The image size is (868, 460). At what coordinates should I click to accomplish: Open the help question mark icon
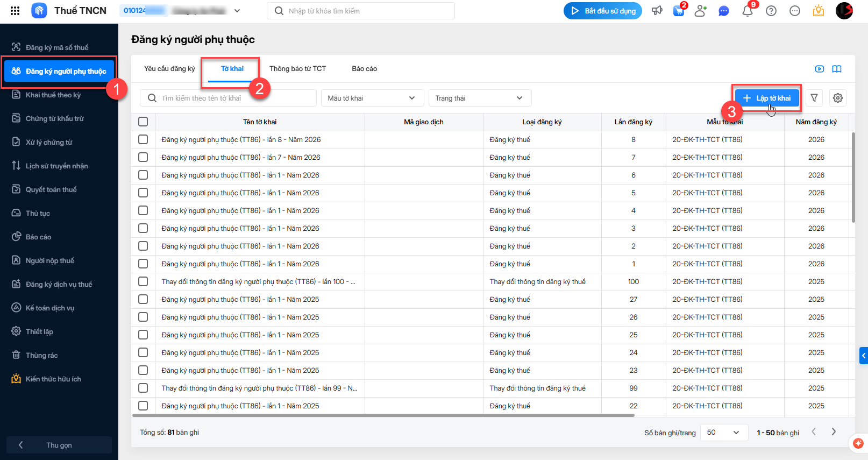tap(771, 11)
